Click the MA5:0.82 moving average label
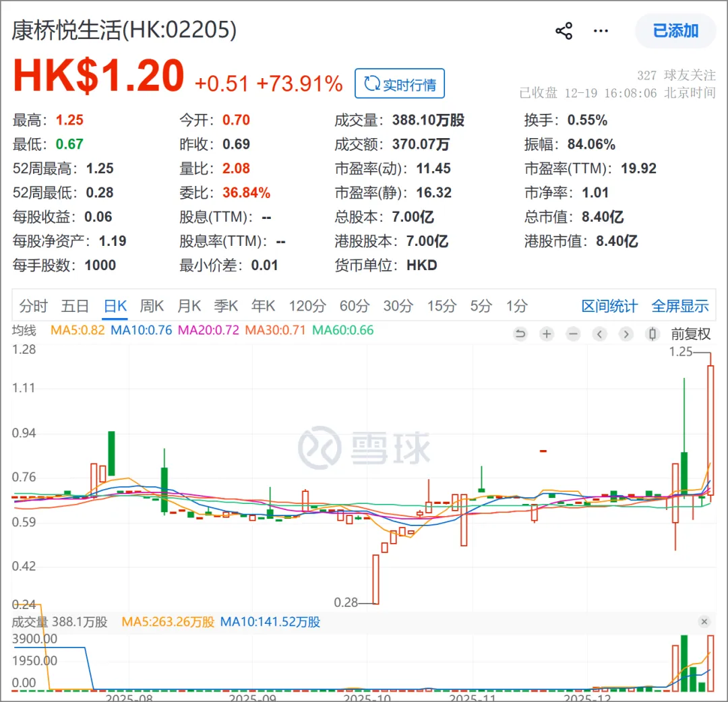The width and height of the screenshot is (728, 702). pos(78,330)
